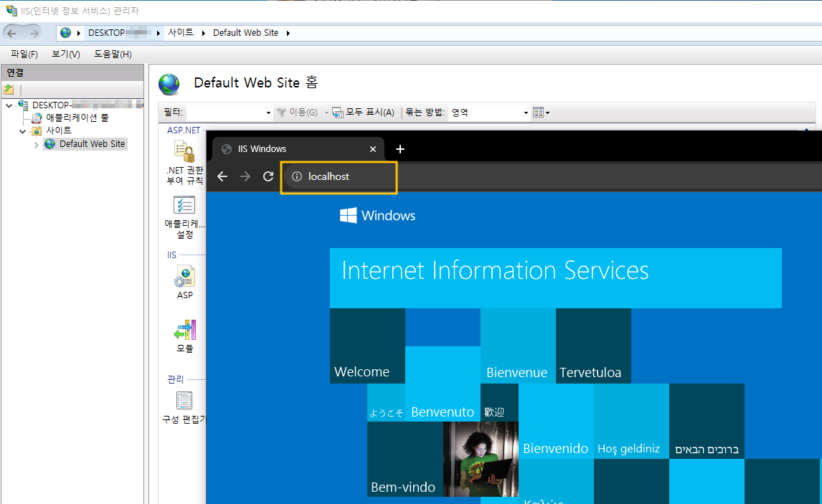The image size is (822, 504).
Task: Expand the Default Web Site tree node
Action: click(36, 145)
